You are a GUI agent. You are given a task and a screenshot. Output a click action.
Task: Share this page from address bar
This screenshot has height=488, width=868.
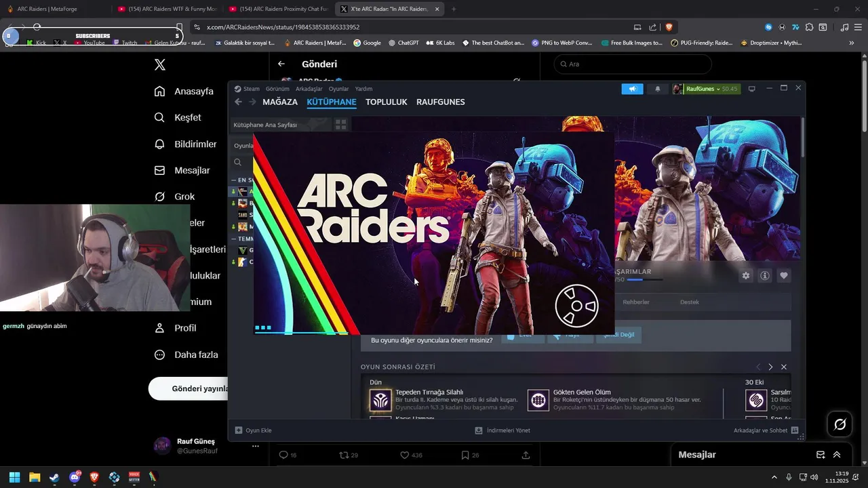pos(652,27)
